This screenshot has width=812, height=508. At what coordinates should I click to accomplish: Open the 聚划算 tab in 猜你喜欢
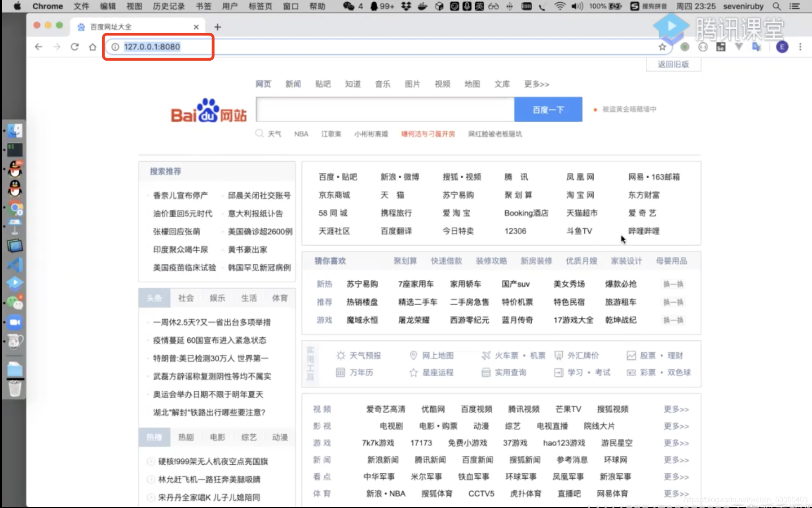(x=405, y=261)
